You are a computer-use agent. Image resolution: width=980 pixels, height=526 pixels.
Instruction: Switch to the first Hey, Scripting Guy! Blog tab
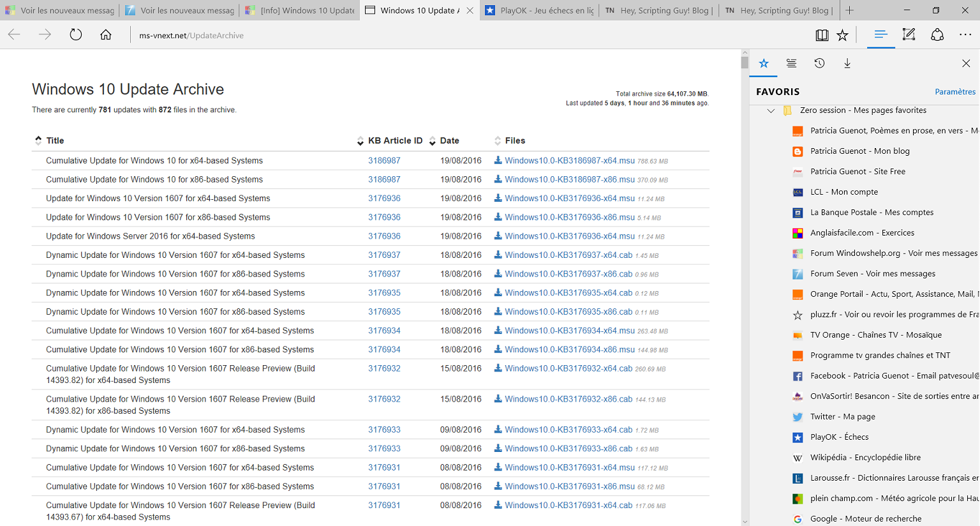(x=659, y=10)
